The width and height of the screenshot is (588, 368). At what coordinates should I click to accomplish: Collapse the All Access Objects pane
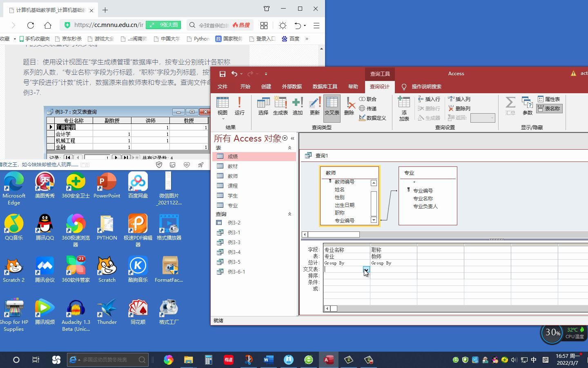coord(292,139)
